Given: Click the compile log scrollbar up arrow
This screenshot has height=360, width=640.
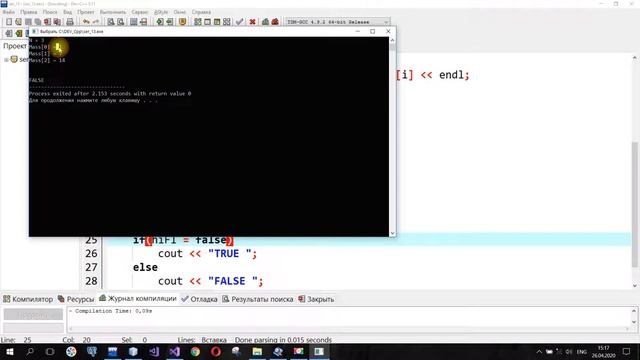Looking at the screenshot, I should tap(634, 311).
